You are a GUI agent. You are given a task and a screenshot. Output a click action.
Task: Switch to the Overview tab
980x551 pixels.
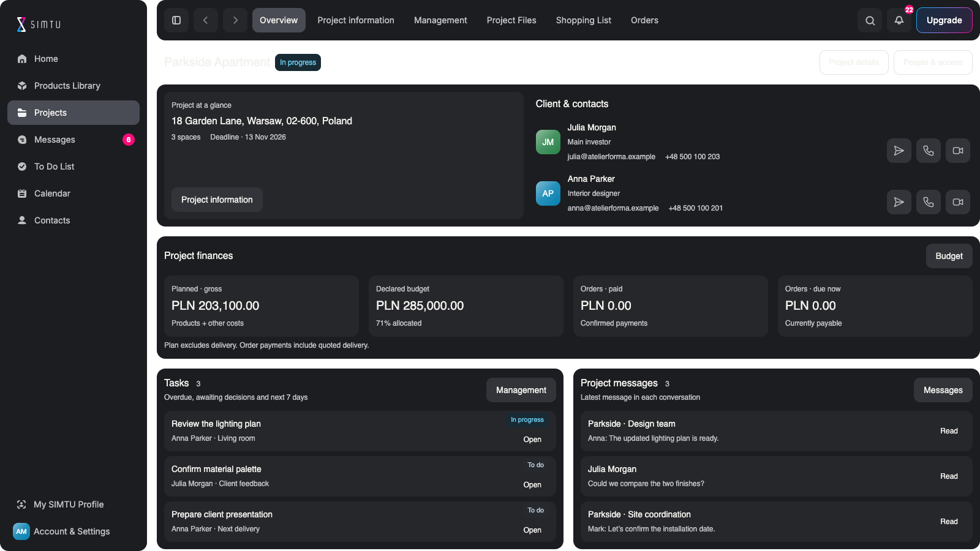pyautogui.click(x=279, y=20)
